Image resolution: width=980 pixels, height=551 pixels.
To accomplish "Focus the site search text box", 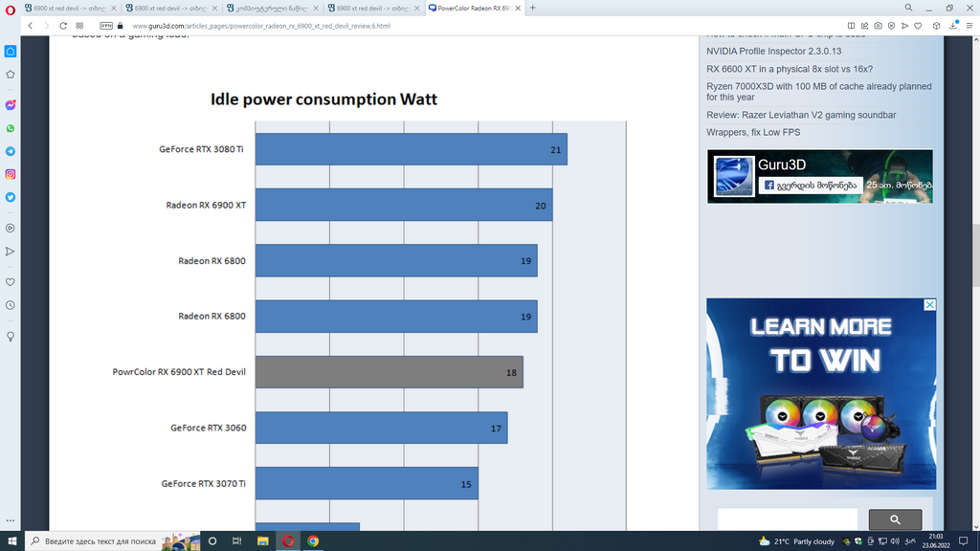I will pyautogui.click(x=788, y=519).
